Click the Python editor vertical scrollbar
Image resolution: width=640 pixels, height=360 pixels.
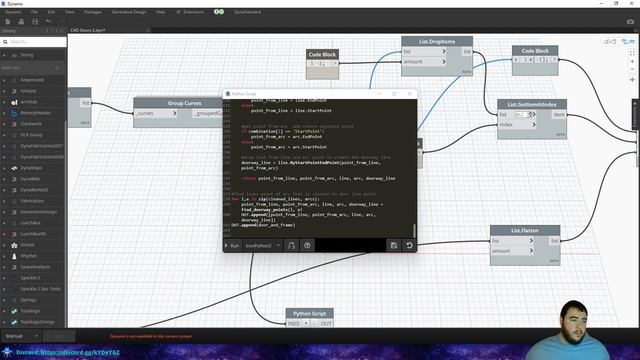point(415,231)
